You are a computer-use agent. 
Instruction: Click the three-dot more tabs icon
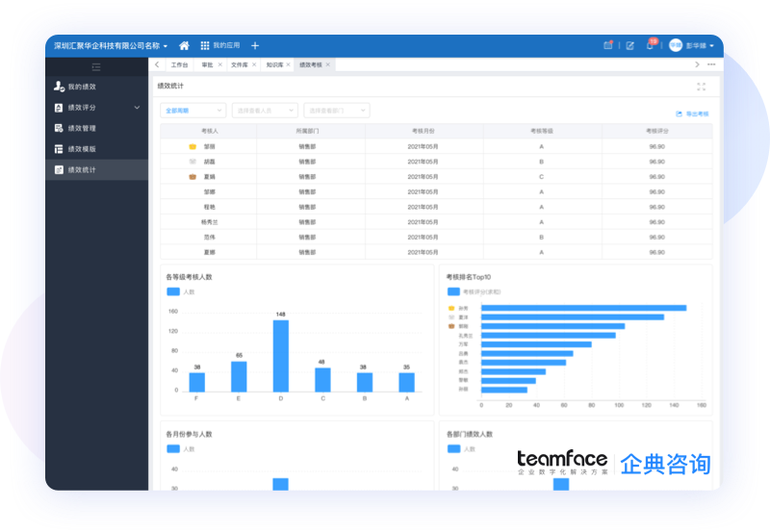point(711,64)
